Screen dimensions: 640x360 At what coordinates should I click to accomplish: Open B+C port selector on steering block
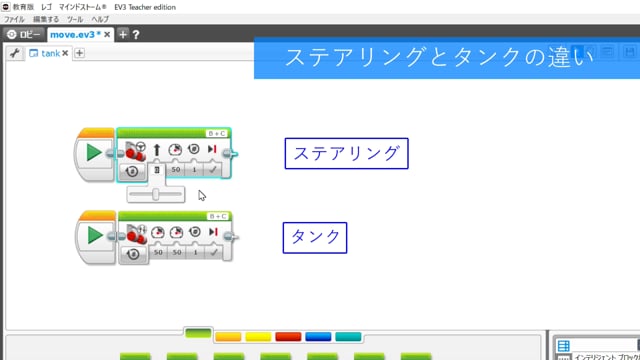tap(217, 133)
